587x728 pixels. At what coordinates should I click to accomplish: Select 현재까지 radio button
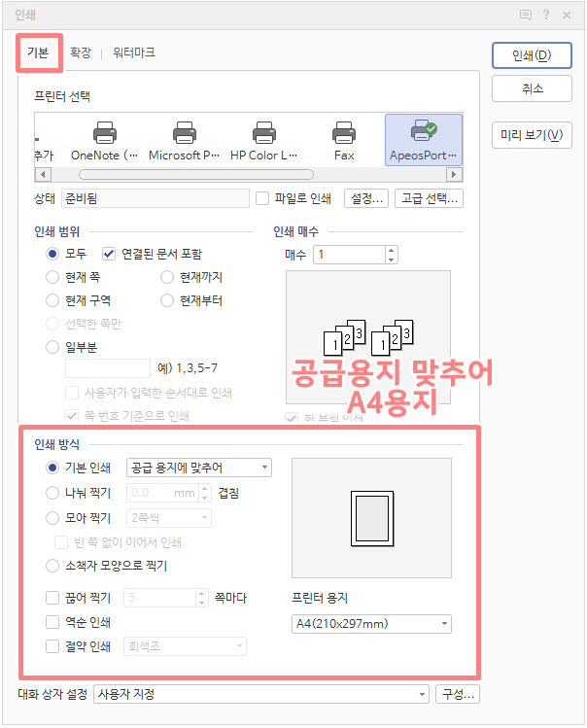coord(167,277)
